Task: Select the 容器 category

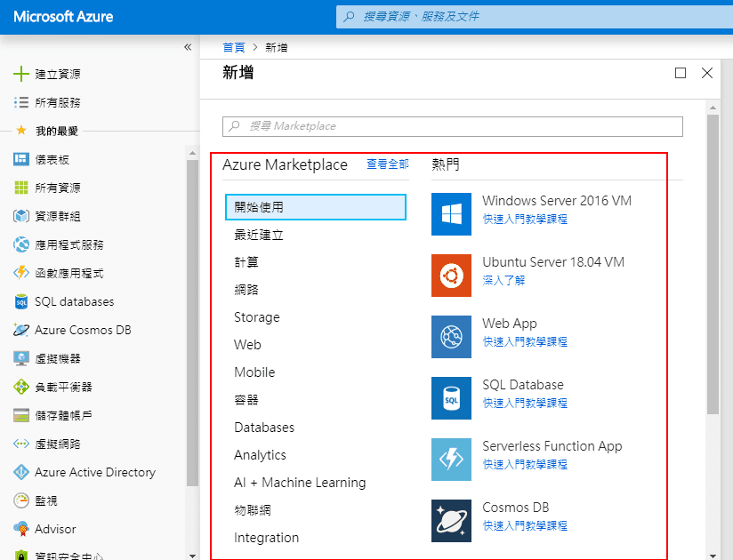Action: click(246, 400)
